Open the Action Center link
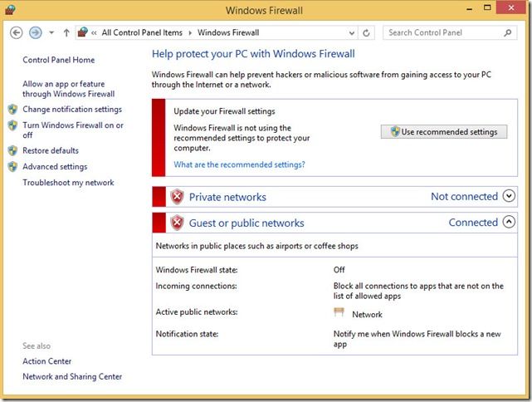The width and height of the screenshot is (532, 402). tap(46, 361)
